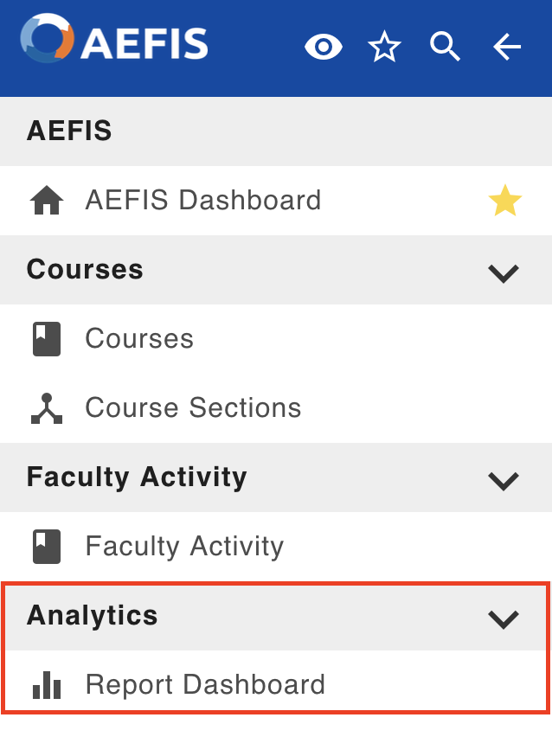Collapse the Analytics section chevron

pos(504,618)
